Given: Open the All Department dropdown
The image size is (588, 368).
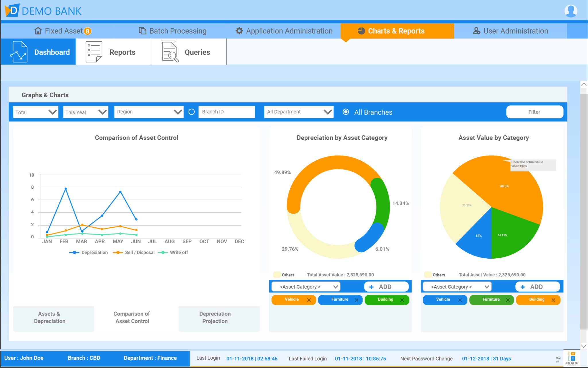Looking at the screenshot, I should (299, 112).
